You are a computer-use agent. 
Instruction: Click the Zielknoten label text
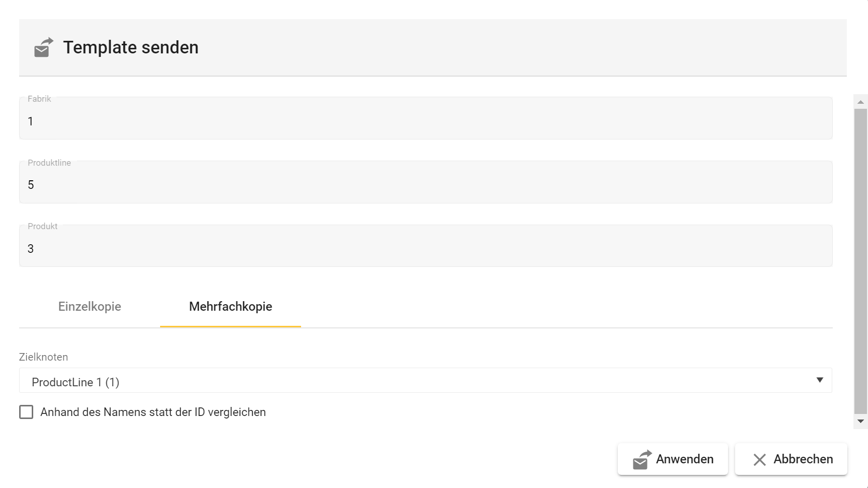pyautogui.click(x=43, y=357)
